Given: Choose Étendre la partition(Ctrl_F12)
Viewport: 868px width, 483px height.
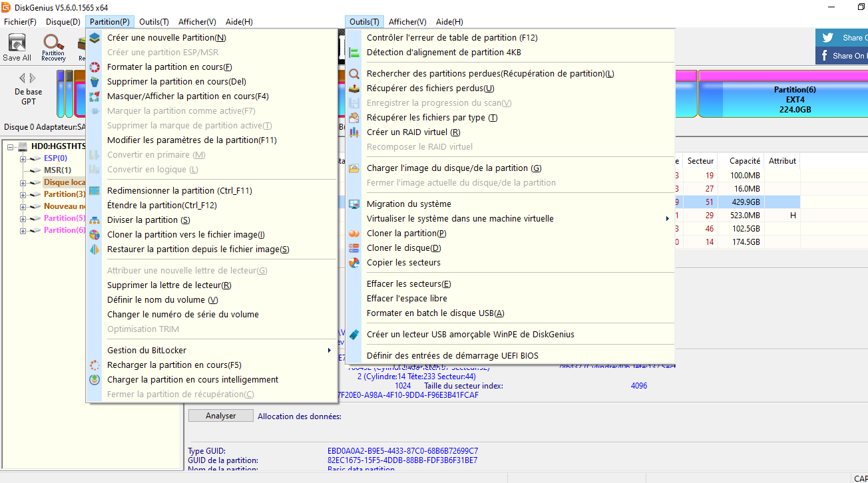Looking at the screenshot, I should pos(162,206).
